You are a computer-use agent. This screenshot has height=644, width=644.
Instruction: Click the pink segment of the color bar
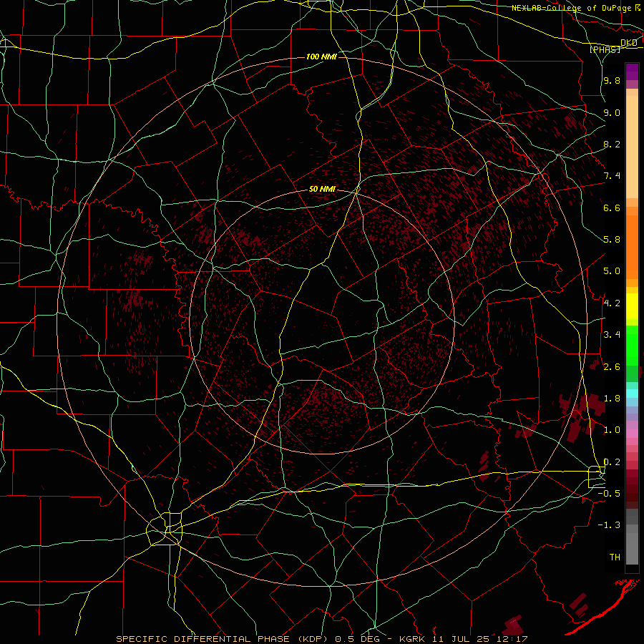(632, 434)
